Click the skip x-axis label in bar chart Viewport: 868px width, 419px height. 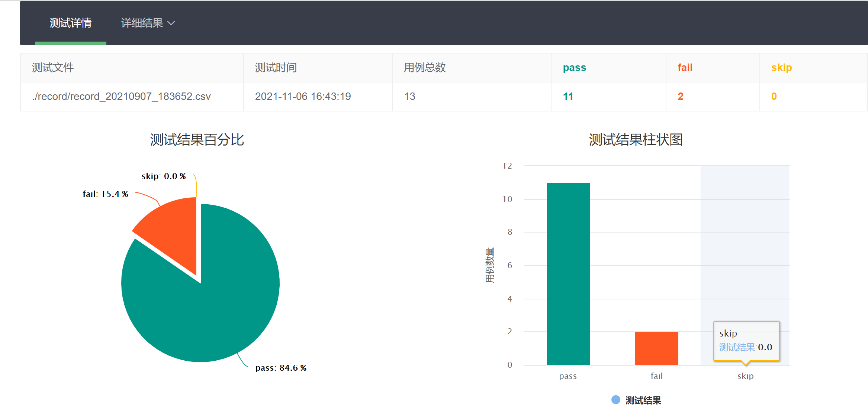[x=745, y=376]
